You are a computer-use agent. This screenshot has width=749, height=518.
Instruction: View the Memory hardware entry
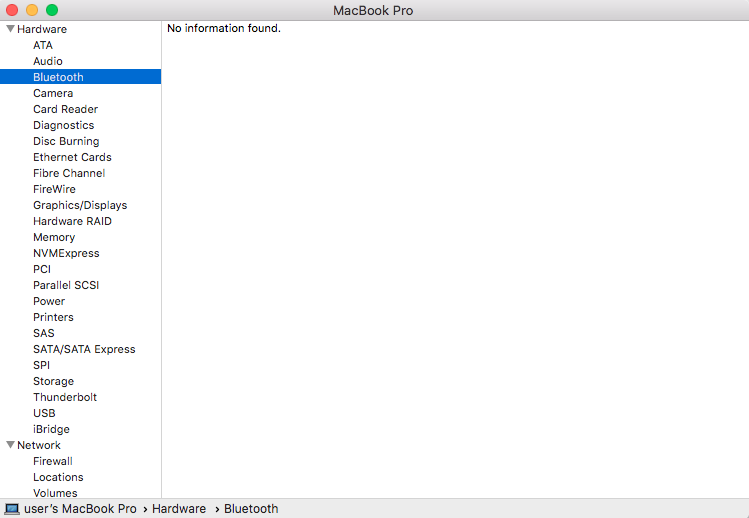[54, 237]
